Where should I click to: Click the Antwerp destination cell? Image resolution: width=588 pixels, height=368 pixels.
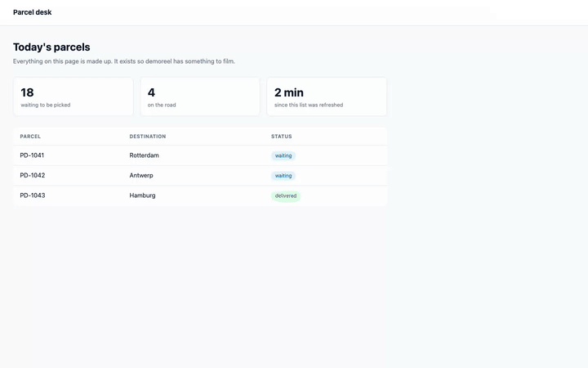[x=141, y=175]
